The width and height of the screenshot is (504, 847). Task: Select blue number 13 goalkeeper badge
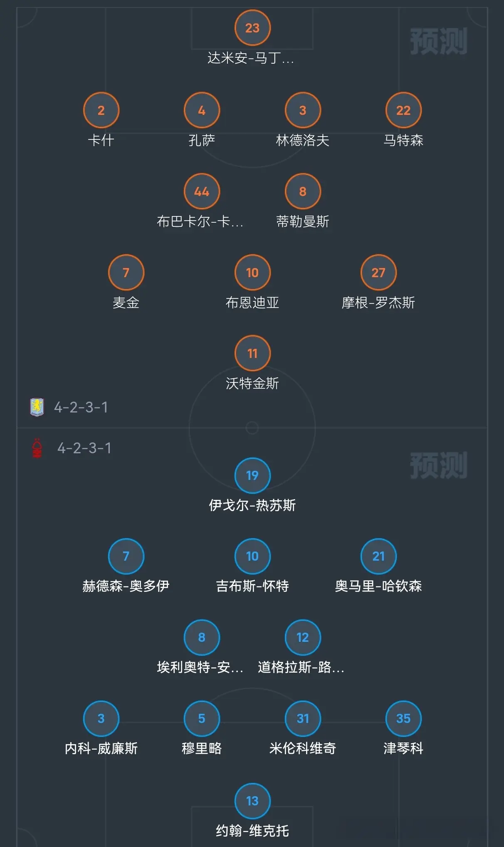pyautogui.click(x=252, y=801)
